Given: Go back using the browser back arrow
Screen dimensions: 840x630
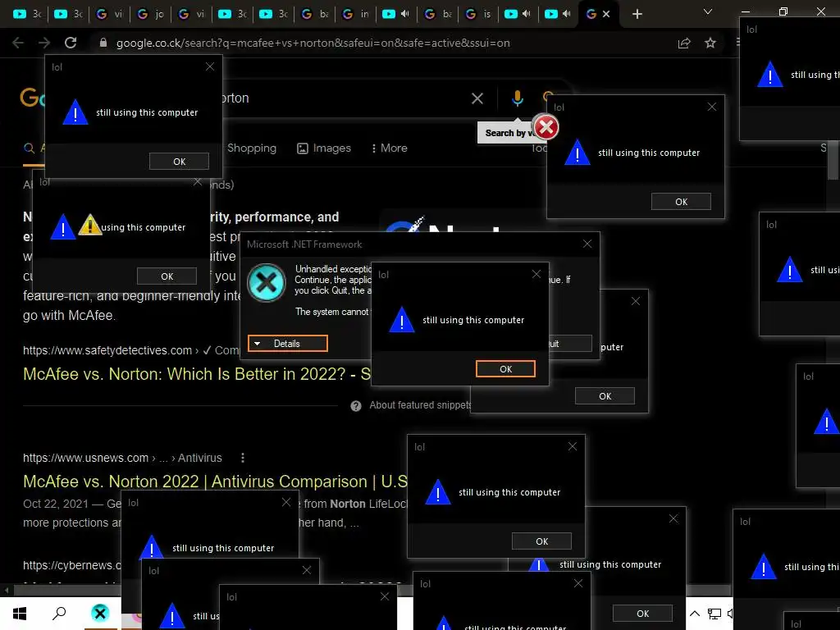Looking at the screenshot, I should pyautogui.click(x=18, y=43).
